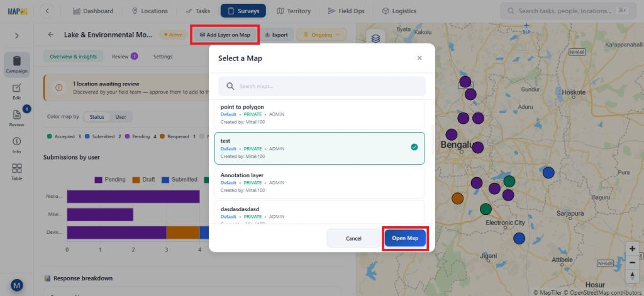Click the Pending legend swatch in chart
Viewport: 644px width, 296px height.
point(98,180)
